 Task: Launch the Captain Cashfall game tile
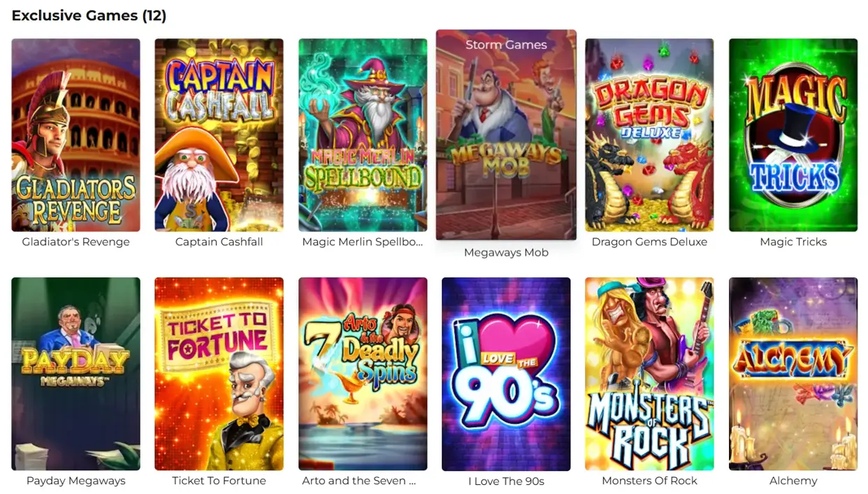point(219,135)
